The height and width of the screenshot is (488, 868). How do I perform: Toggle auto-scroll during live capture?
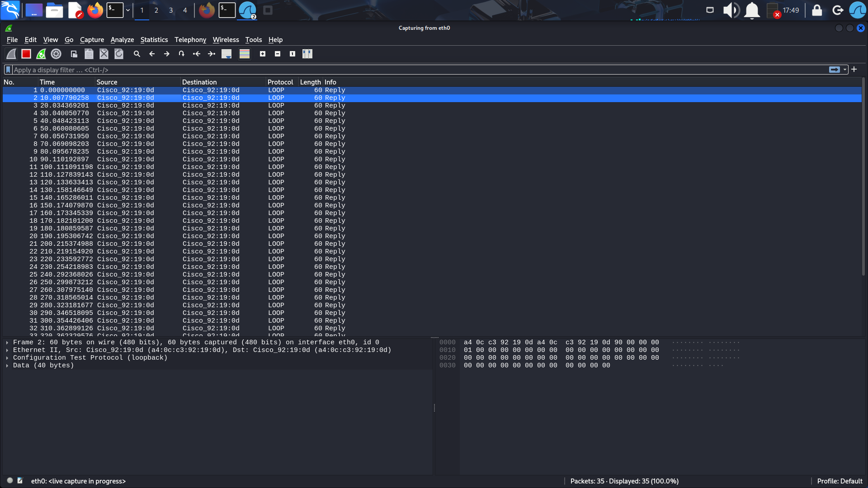(x=226, y=54)
